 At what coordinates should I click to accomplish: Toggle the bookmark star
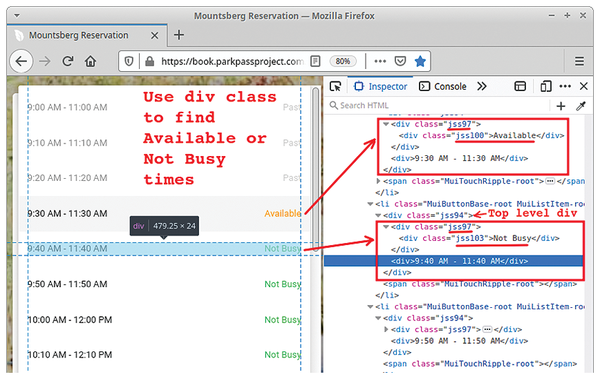click(420, 61)
